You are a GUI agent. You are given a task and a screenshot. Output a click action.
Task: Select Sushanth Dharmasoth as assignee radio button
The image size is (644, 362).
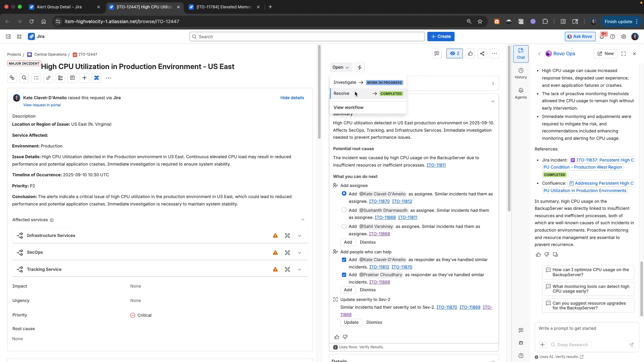344,210
